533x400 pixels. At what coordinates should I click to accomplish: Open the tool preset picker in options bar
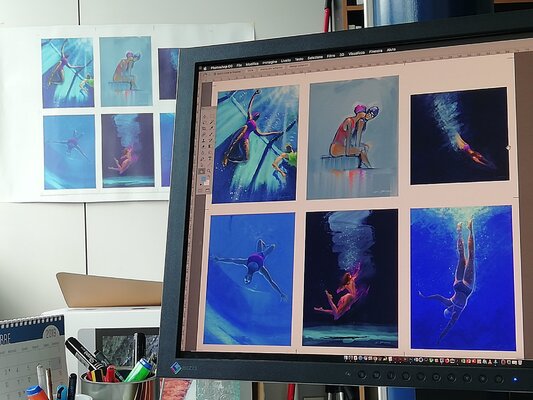(204, 74)
